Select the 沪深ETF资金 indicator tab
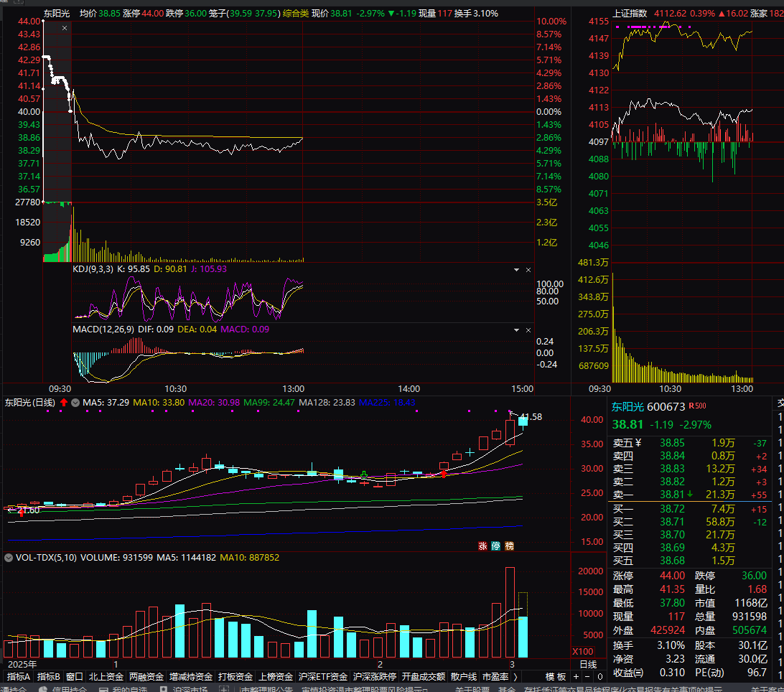 click(x=322, y=676)
